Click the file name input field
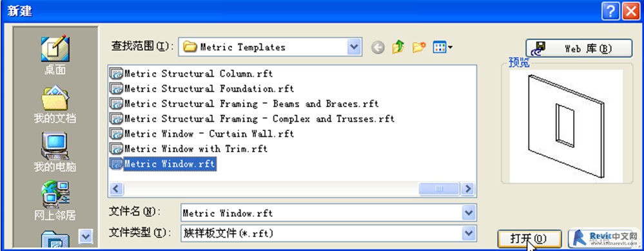644x251 pixels. [x=322, y=213]
